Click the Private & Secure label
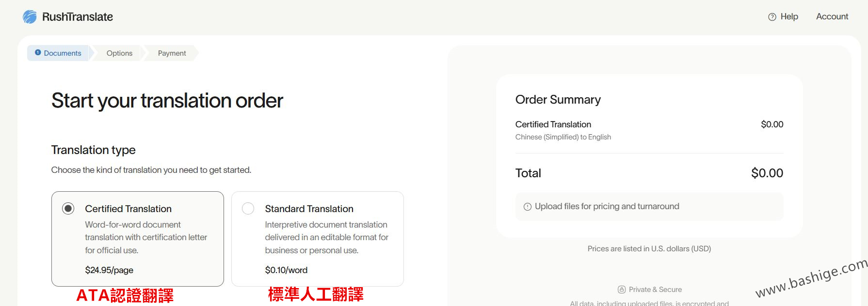Image resolution: width=868 pixels, height=306 pixels. coord(655,290)
